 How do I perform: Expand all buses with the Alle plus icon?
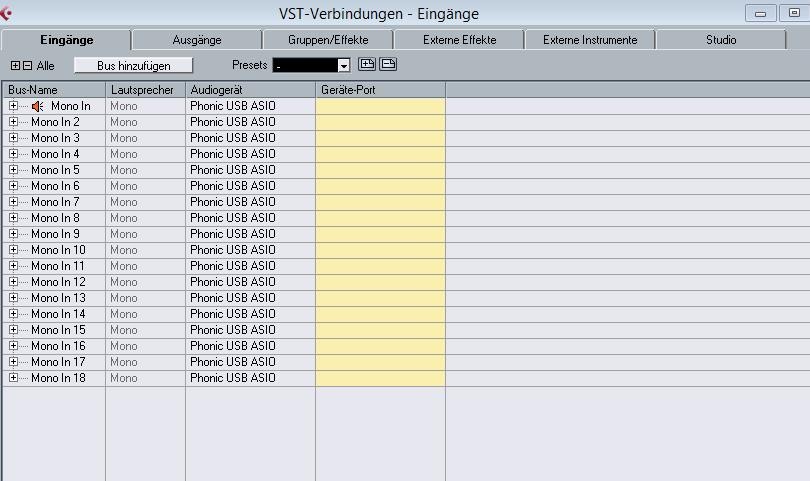pos(15,66)
